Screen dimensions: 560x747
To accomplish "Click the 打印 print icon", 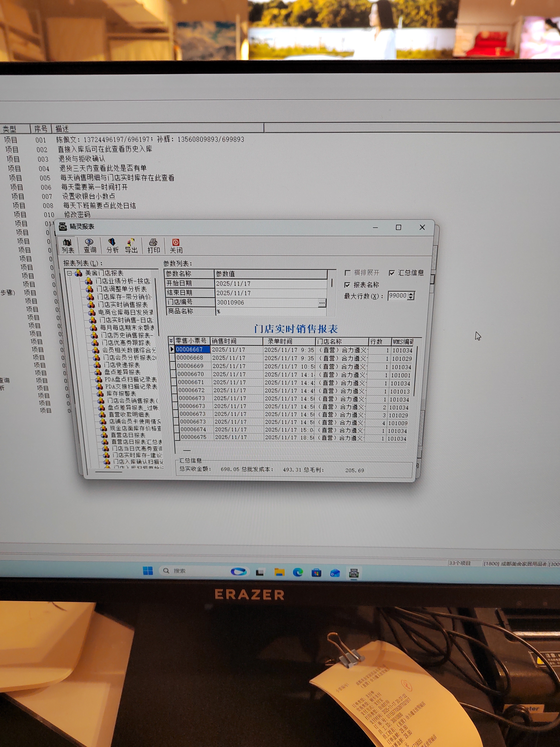I will (153, 245).
